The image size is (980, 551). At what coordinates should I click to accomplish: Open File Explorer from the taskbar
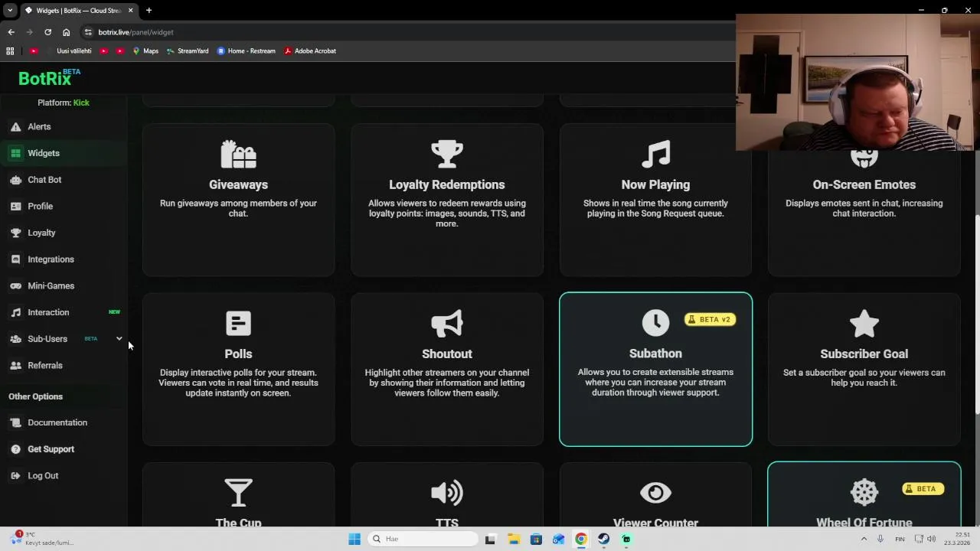coord(513,539)
